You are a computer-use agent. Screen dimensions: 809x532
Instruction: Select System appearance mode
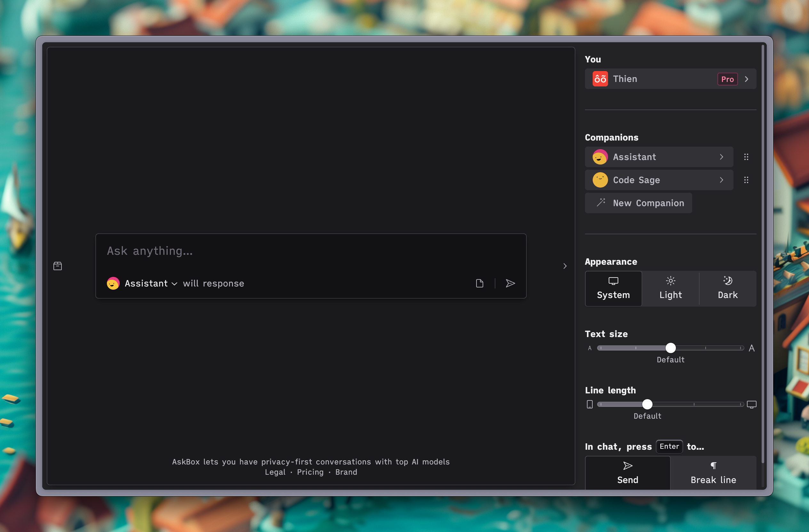coord(613,289)
